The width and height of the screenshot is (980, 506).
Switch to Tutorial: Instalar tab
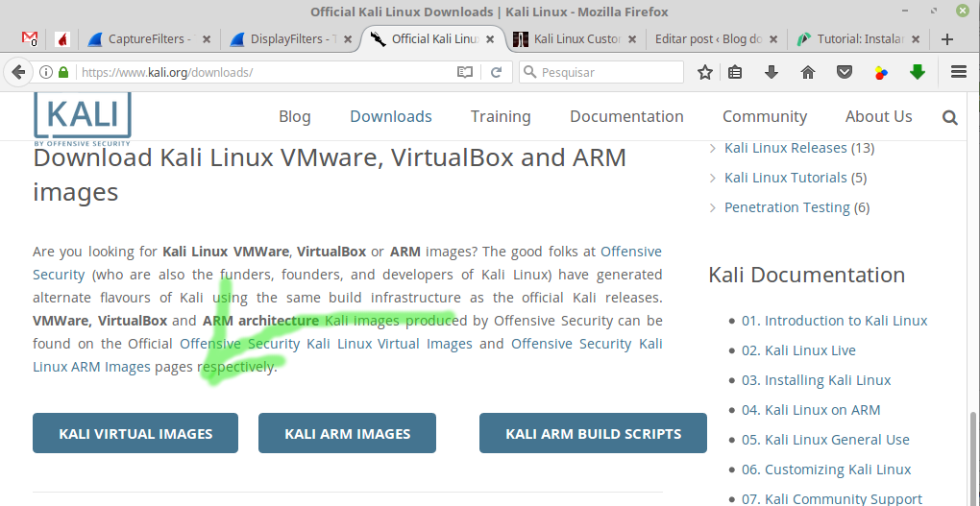859,39
